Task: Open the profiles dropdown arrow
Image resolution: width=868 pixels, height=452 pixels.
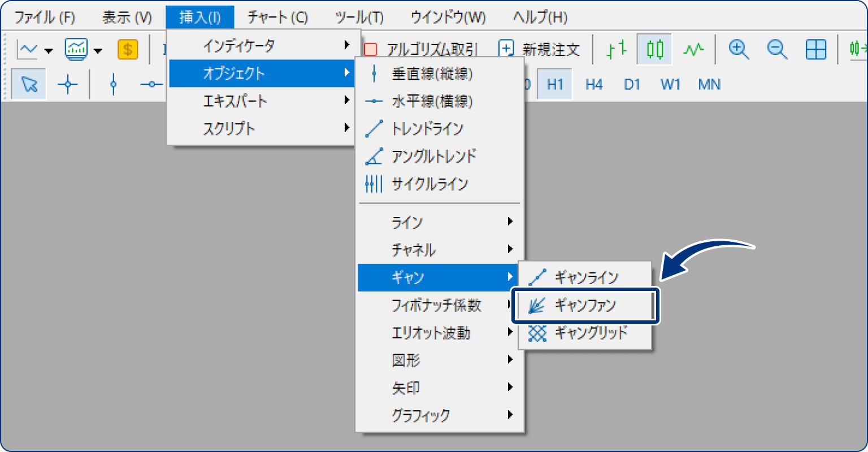Action: [97, 50]
